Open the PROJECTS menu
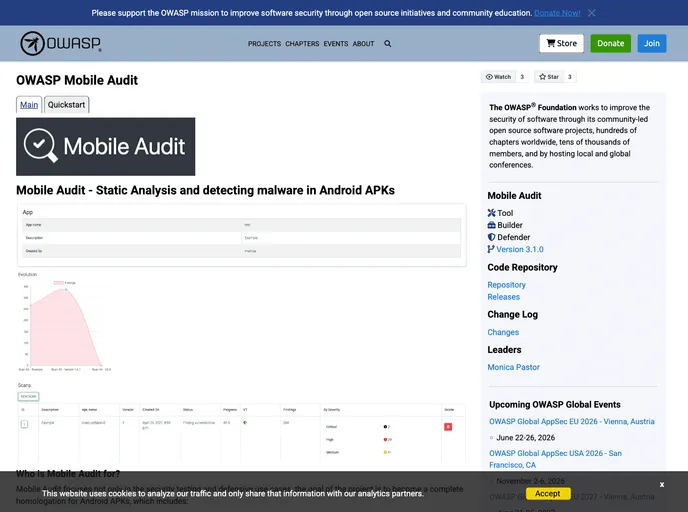 click(264, 43)
